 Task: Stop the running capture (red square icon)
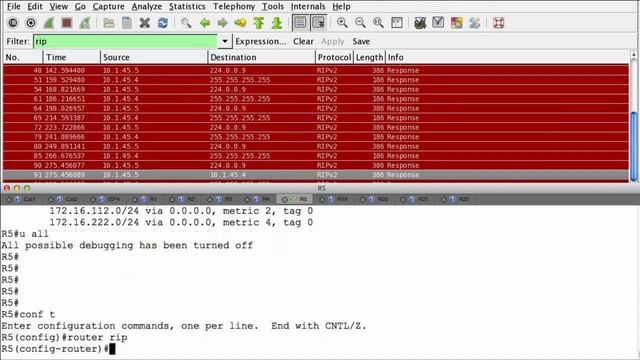[67, 23]
